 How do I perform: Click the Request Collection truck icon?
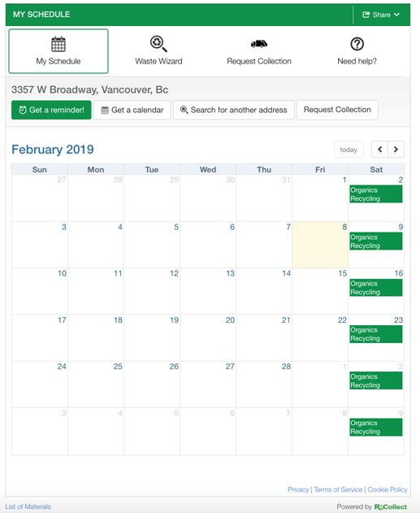click(x=259, y=44)
